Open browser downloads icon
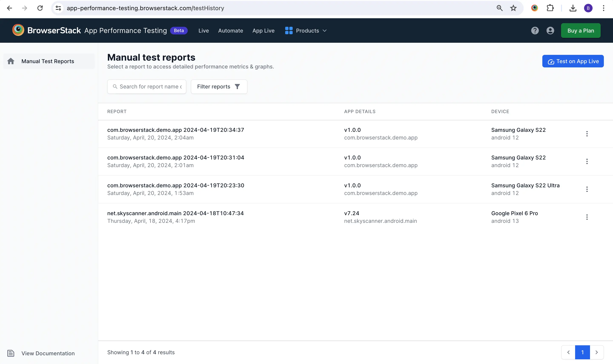Viewport: 613px width, 364px height. (573, 8)
